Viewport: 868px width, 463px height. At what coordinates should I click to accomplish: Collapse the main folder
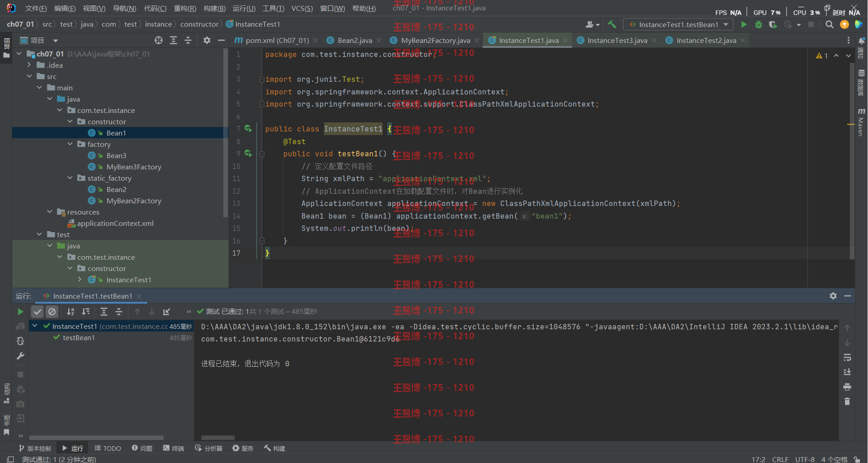39,88
